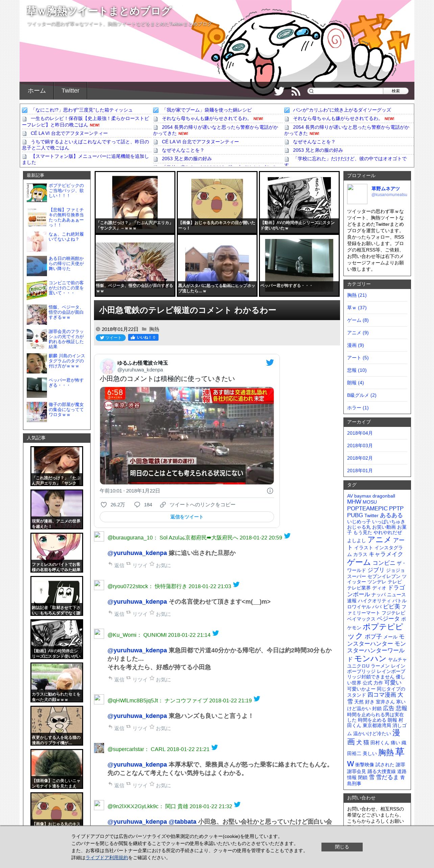Open category 胸熱 (21)
This screenshot has width=434, height=868.
357,295
